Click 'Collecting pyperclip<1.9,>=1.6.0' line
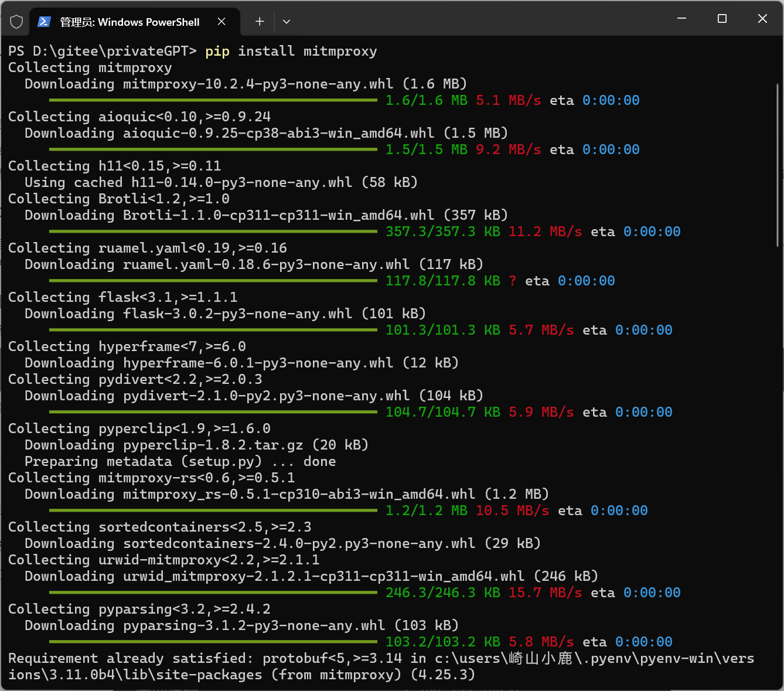The image size is (784, 691). point(139,429)
